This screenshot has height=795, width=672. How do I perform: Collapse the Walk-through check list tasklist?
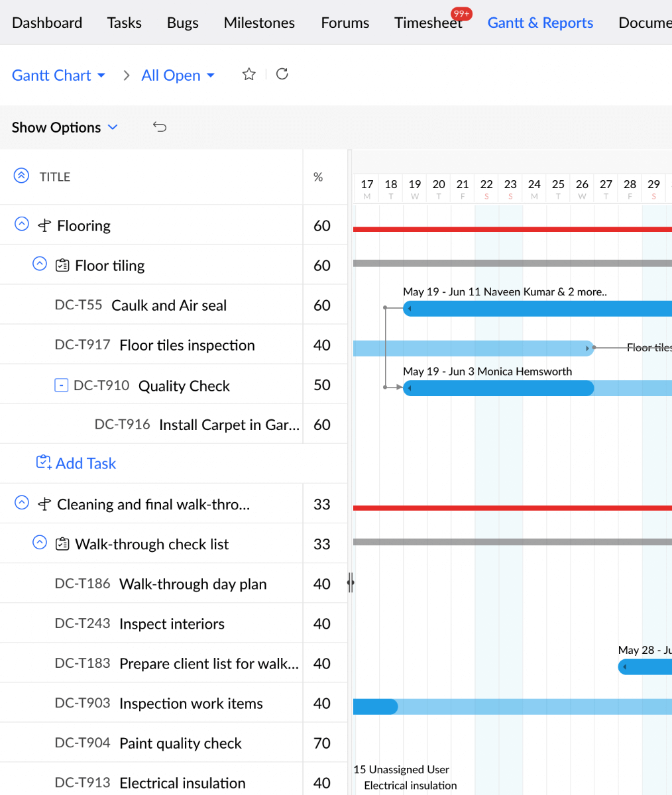pyautogui.click(x=39, y=543)
